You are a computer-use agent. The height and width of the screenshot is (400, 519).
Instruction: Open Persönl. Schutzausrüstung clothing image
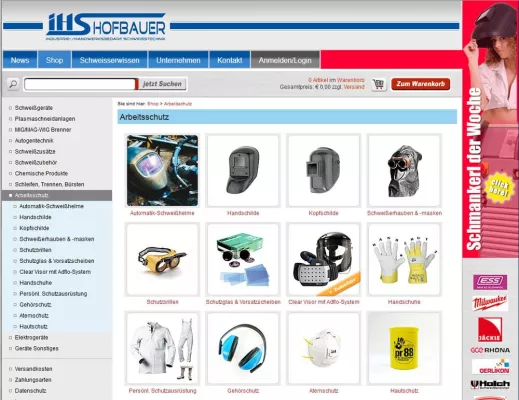click(x=162, y=348)
